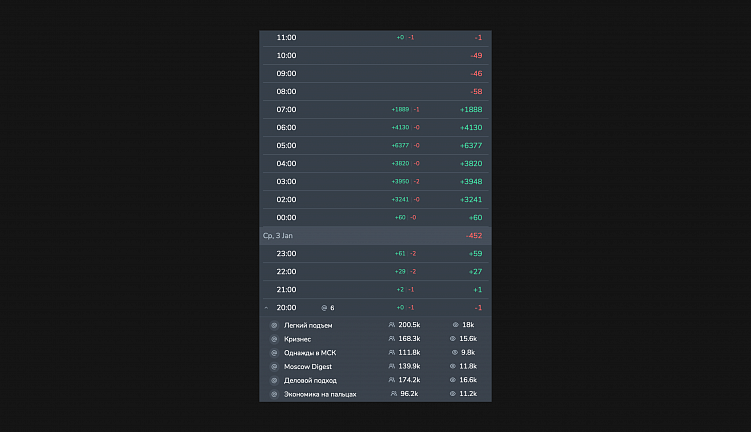Open the Однажды в МСК channel link
751x432 pixels.
(x=311, y=353)
